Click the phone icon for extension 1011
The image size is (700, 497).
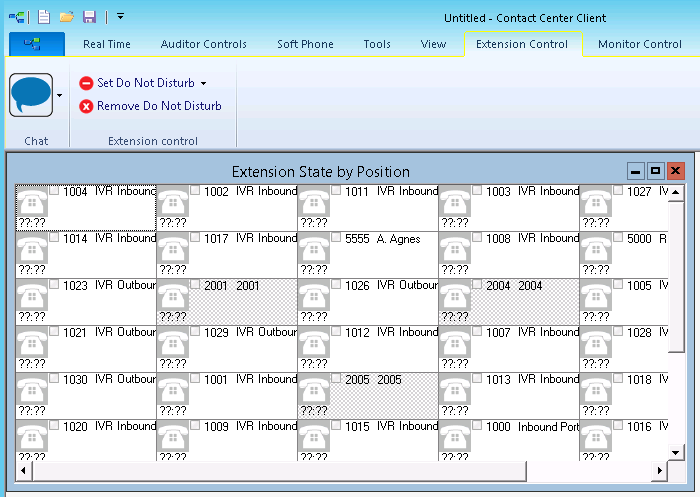tap(314, 202)
